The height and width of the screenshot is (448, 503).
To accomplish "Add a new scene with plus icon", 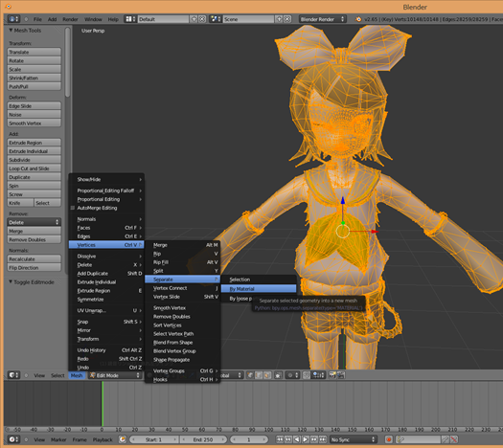I will [x=279, y=19].
